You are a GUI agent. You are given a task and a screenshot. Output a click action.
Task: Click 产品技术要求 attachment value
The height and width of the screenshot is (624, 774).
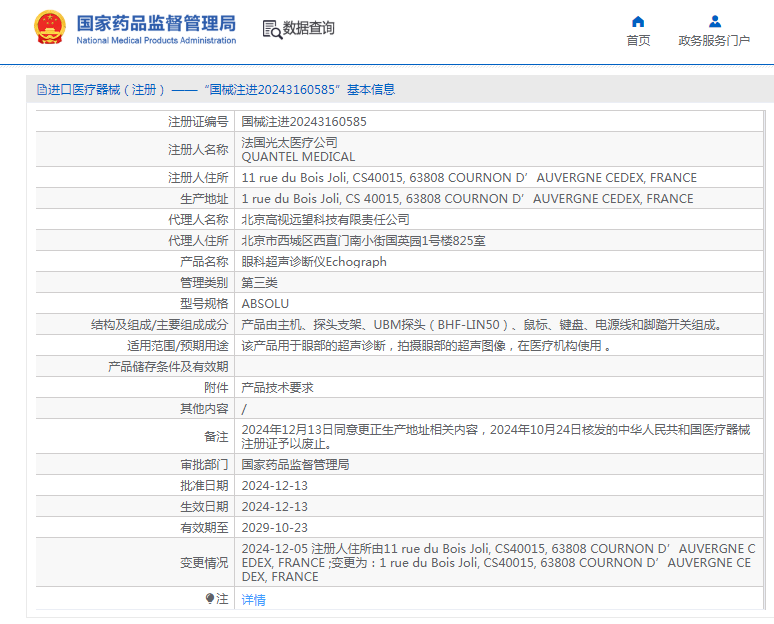pyautogui.click(x=277, y=388)
